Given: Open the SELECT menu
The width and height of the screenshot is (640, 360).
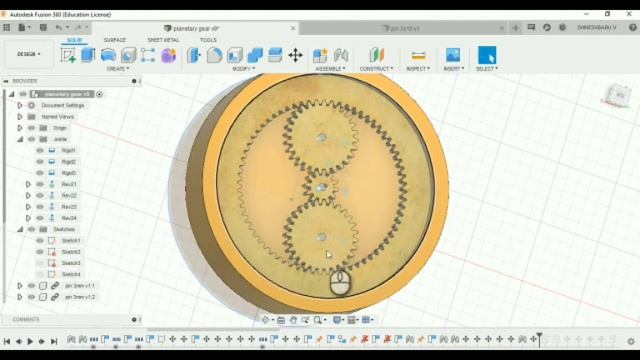Looking at the screenshot, I should [x=487, y=69].
